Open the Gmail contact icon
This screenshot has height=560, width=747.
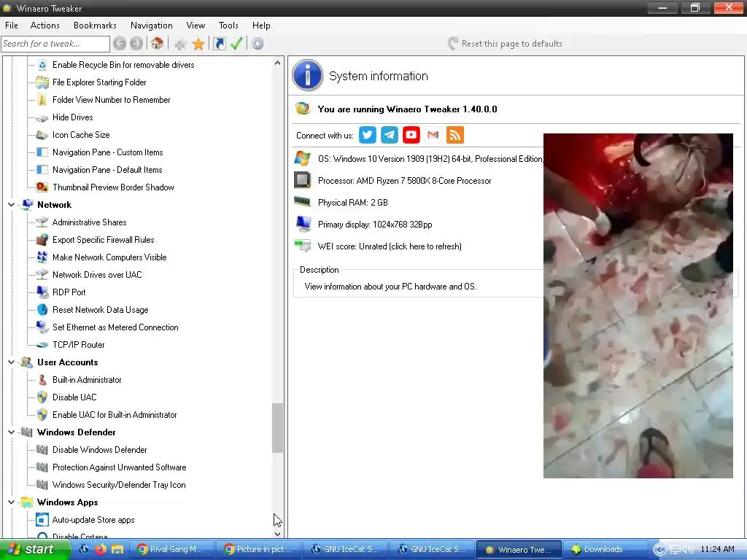click(x=433, y=135)
